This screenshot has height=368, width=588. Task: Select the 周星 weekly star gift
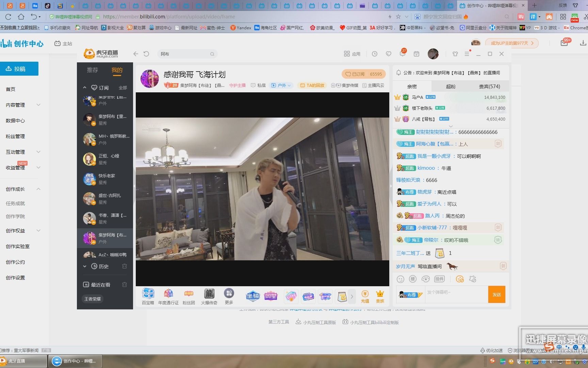tap(271, 296)
